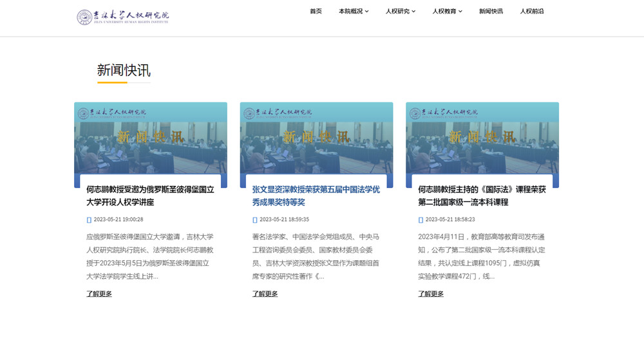
Task: Click 了解更多 under the first article
Action: click(99, 294)
